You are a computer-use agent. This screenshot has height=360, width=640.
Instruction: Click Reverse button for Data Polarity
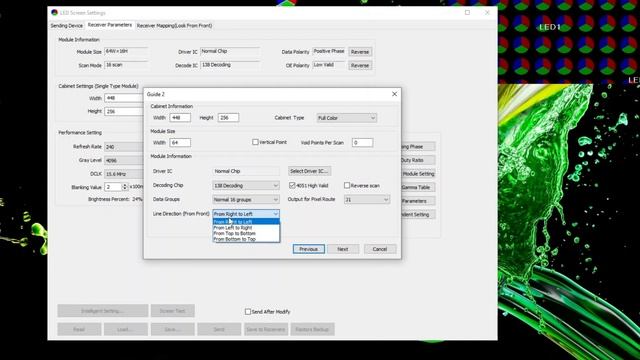click(360, 52)
